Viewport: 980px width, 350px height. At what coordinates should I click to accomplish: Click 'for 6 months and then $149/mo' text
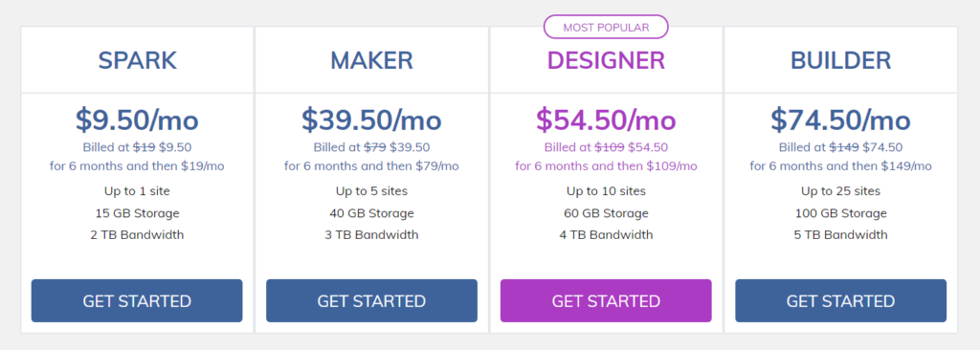click(x=840, y=166)
